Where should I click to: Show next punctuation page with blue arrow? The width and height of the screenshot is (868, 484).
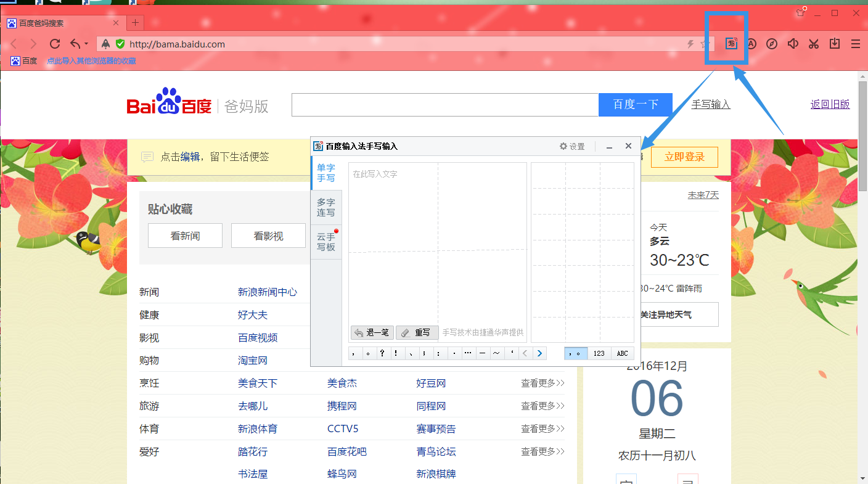(x=540, y=353)
